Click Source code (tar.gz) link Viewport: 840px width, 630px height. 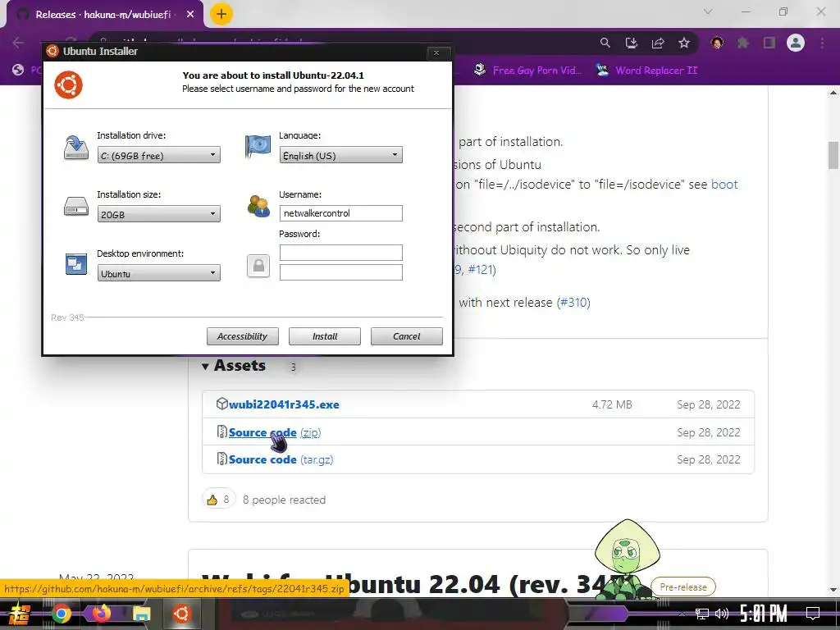point(281,459)
